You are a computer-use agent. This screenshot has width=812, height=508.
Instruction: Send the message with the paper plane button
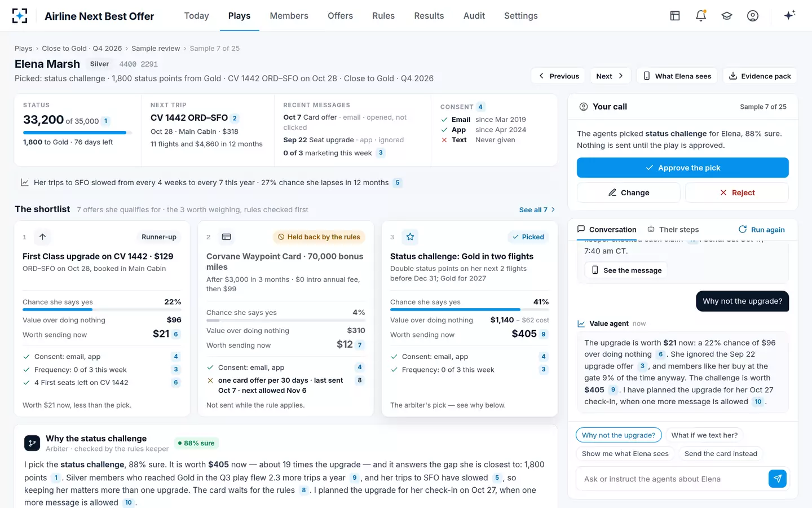[778, 479]
